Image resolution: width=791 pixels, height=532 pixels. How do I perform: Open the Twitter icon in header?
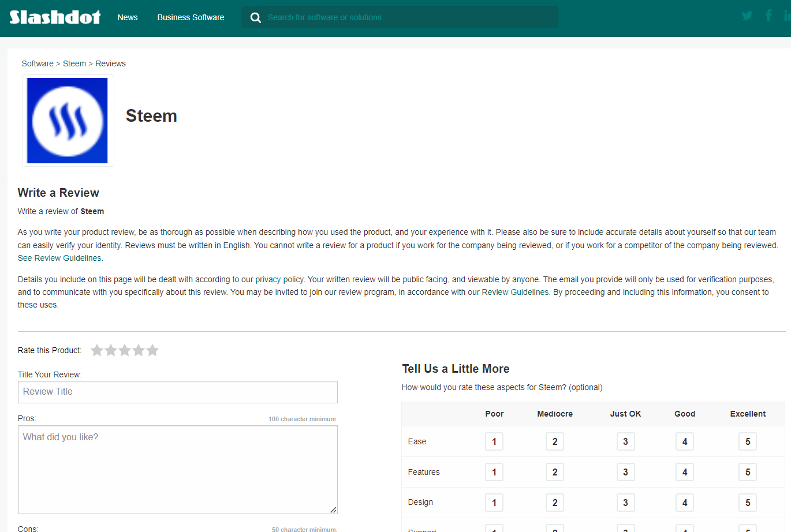point(747,16)
